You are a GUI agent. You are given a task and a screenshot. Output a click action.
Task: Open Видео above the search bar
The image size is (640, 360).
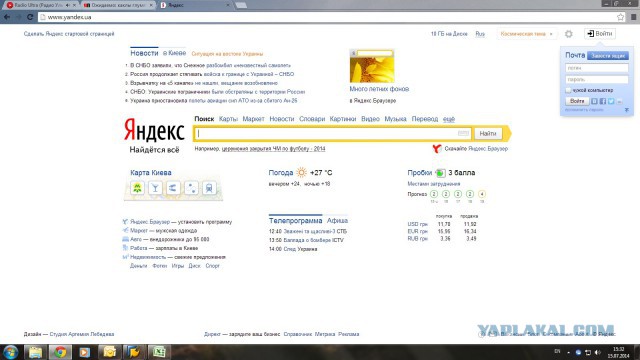coord(370,119)
